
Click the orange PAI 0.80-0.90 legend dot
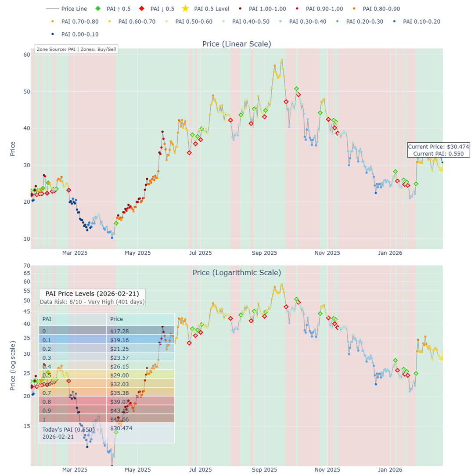pos(353,9)
